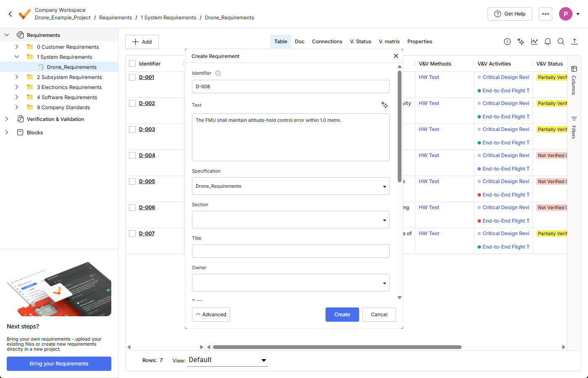The width and height of the screenshot is (588, 378).
Task: Switch to the Doc tab
Action: click(x=299, y=42)
